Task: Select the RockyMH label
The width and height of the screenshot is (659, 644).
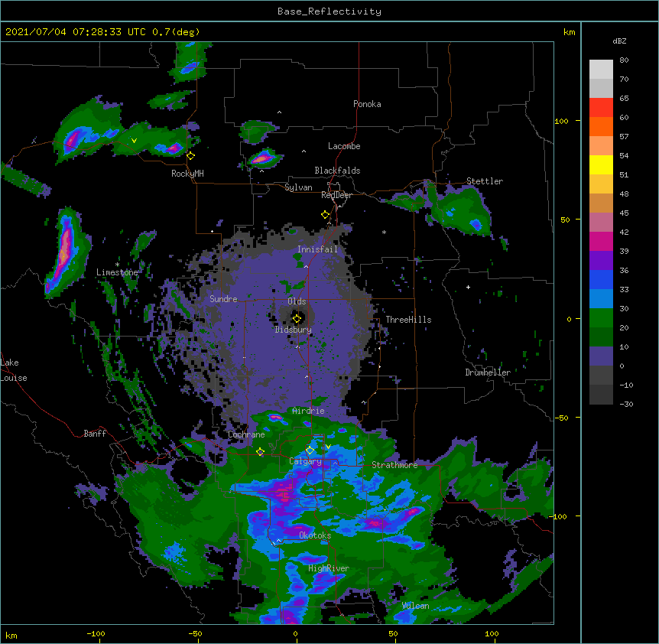Action: pos(187,174)
